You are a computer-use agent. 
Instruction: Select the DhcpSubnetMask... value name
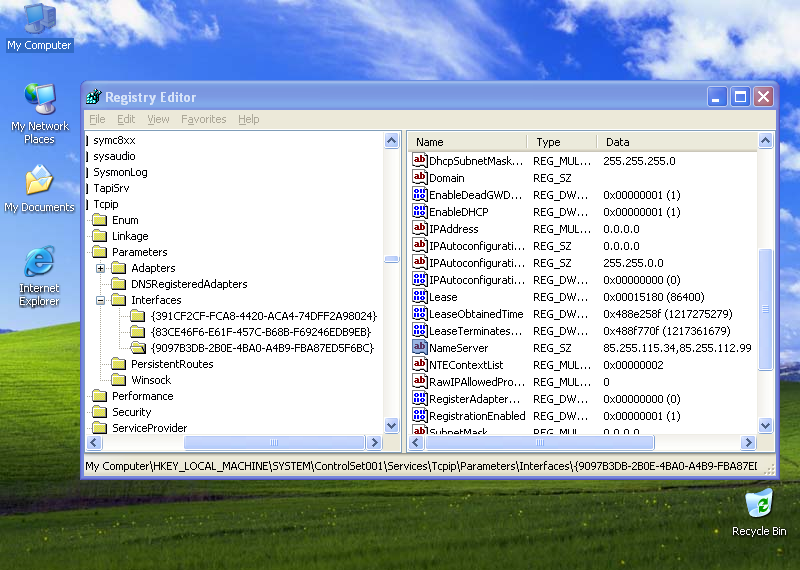[x=476, y=161]
